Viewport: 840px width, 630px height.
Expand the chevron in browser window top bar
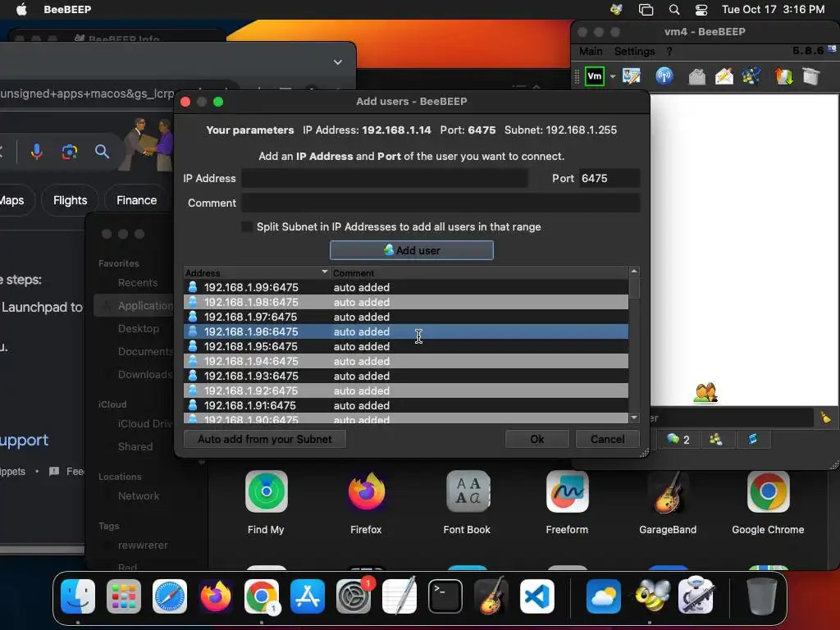[338, 62]
